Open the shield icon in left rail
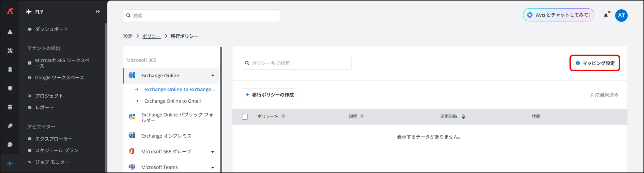 tap(10, 88)
